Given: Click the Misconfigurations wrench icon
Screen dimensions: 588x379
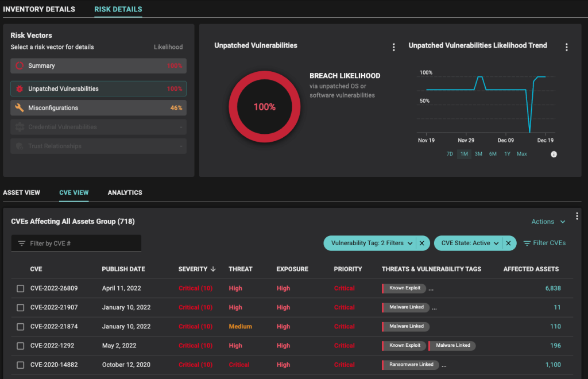Looking at the screenshot, I should pyautogui.click(x=18, y=107).
